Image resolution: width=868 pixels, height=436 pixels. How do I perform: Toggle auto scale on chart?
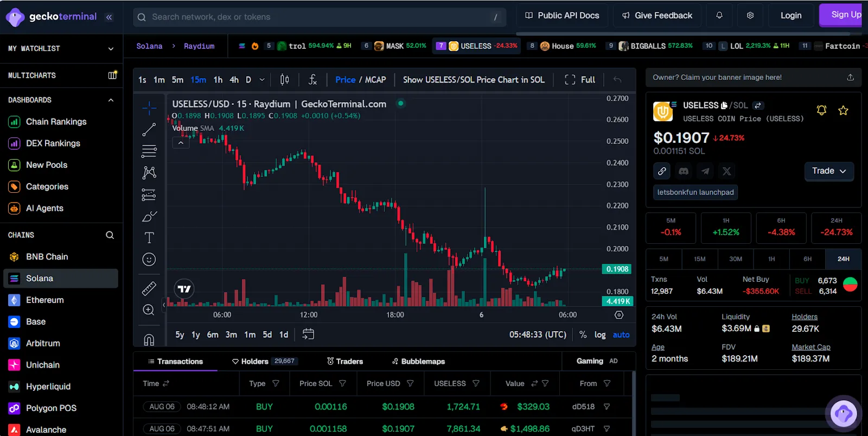tap(621, 335)
